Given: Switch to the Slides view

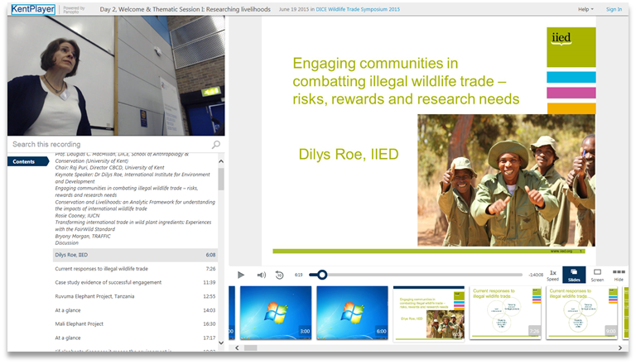Looking at the screenshot, I should (x=573, y=275).
